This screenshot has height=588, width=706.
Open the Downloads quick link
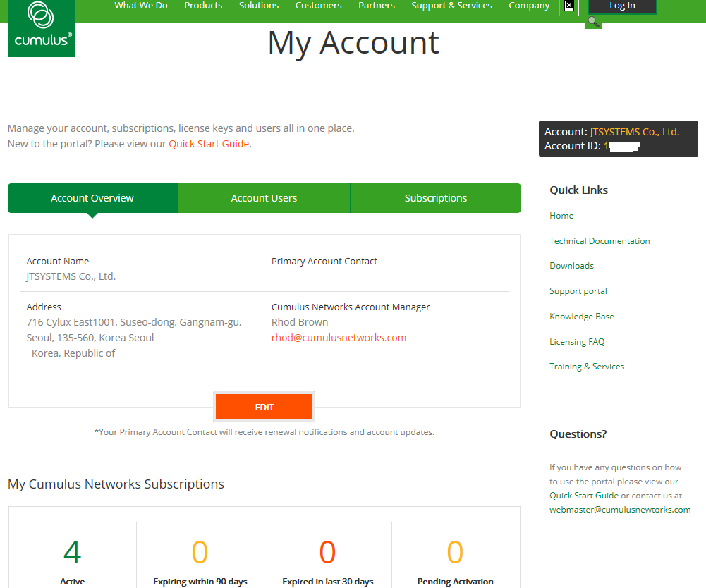click(x=571, y=266)
